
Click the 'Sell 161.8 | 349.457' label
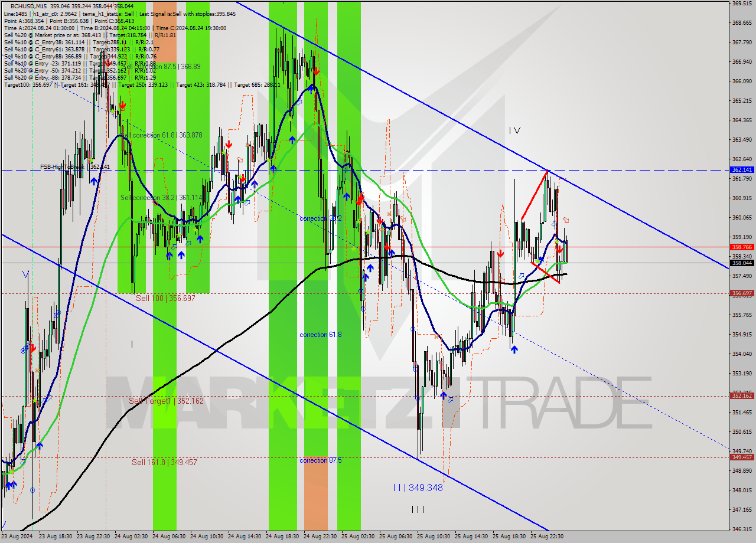pos(164,462)
